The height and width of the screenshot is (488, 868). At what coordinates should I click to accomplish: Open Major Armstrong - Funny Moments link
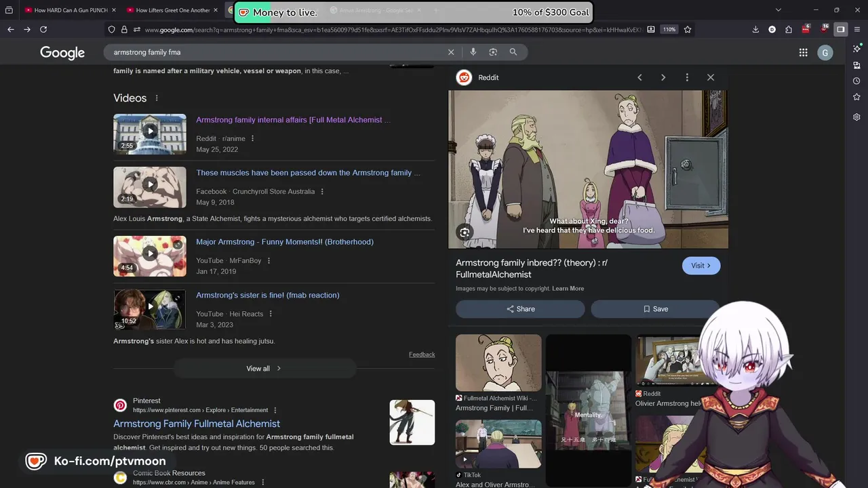click(285, 242)
